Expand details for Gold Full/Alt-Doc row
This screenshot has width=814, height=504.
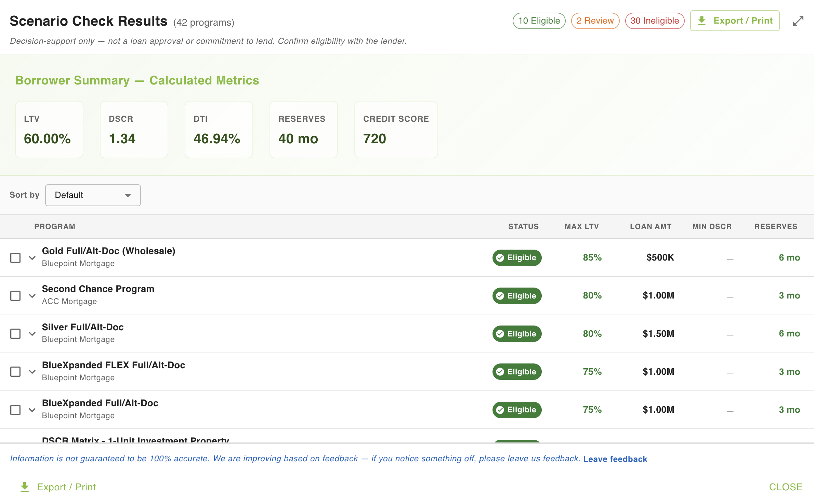(32, 257)
